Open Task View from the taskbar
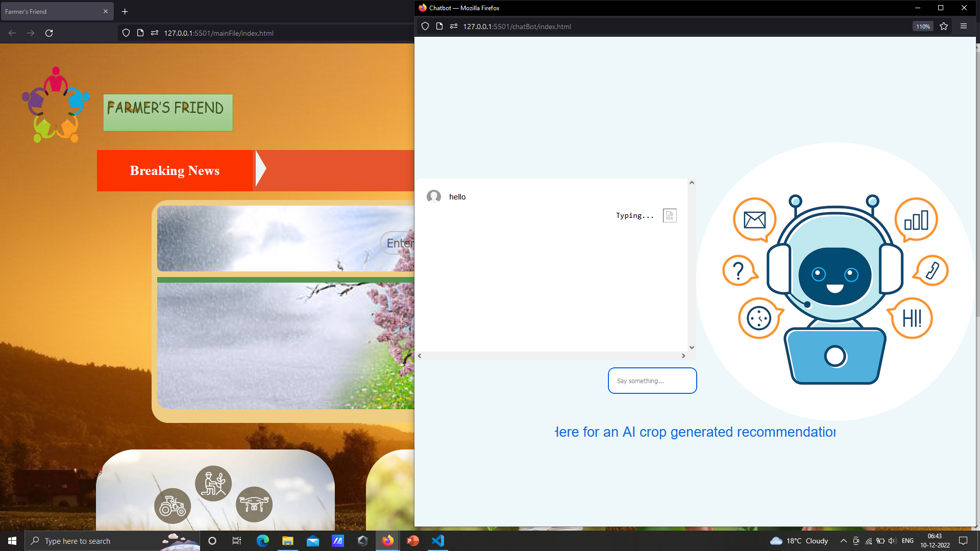The width and height of the screenshot is (980, 551). [x=237, y=541]
